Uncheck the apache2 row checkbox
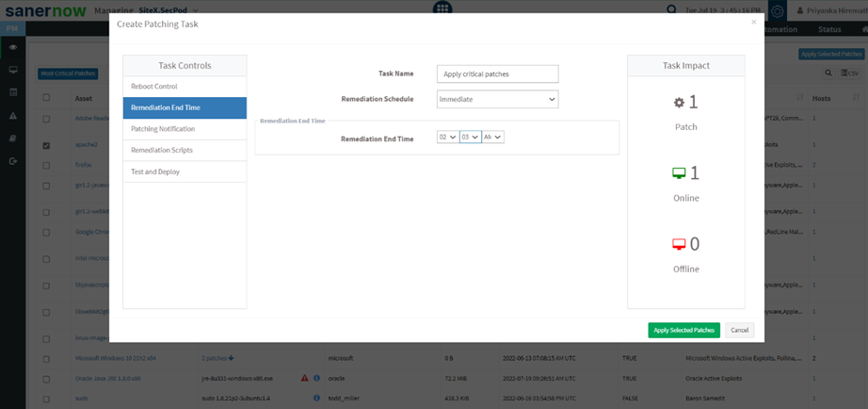868x409 pixels. click(46, 145)
